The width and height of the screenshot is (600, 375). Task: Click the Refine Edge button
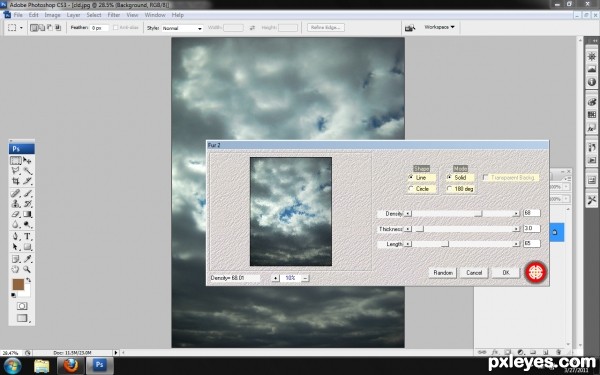pyautogui.click(x=326, y=28)
